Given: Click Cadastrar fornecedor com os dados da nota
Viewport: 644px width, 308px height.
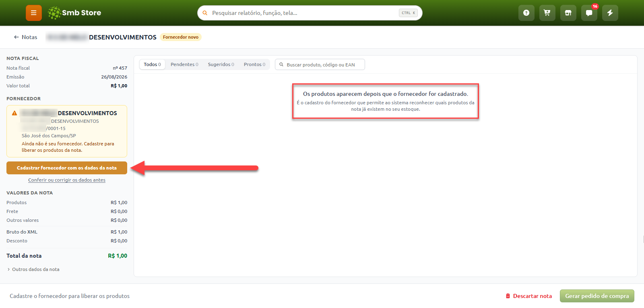Looking at the screenshot, I should point(67,168).
